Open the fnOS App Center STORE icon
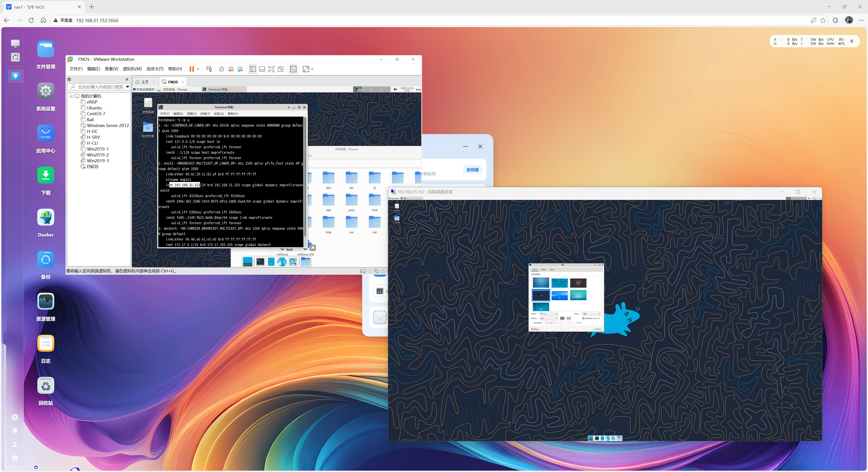Screen dimensions: 868x472 45,133
